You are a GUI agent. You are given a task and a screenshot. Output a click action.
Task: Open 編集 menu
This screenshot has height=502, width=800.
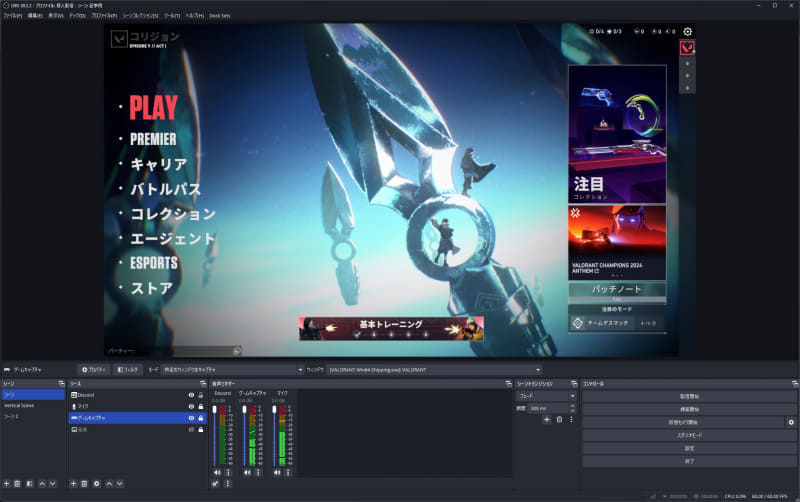pos(35,16)
